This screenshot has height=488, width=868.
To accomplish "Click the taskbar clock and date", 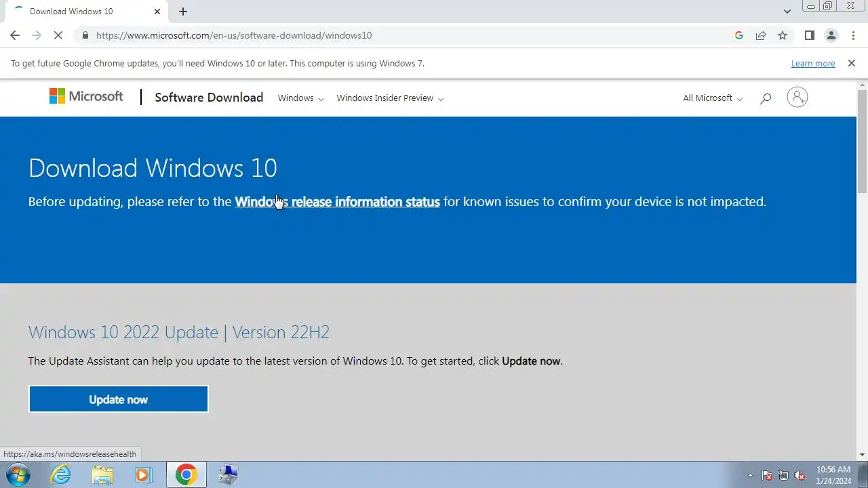I will tap(833, 474).
